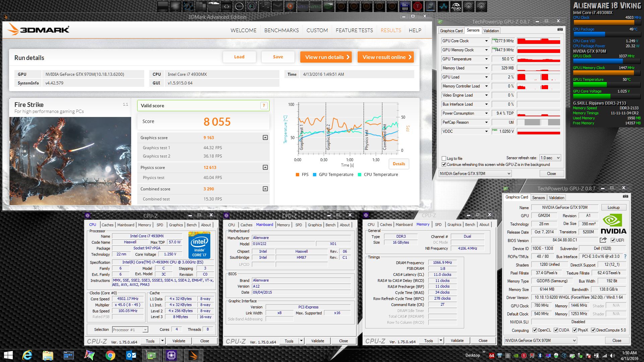Open the folder icon in top dock

click(214, 6)
